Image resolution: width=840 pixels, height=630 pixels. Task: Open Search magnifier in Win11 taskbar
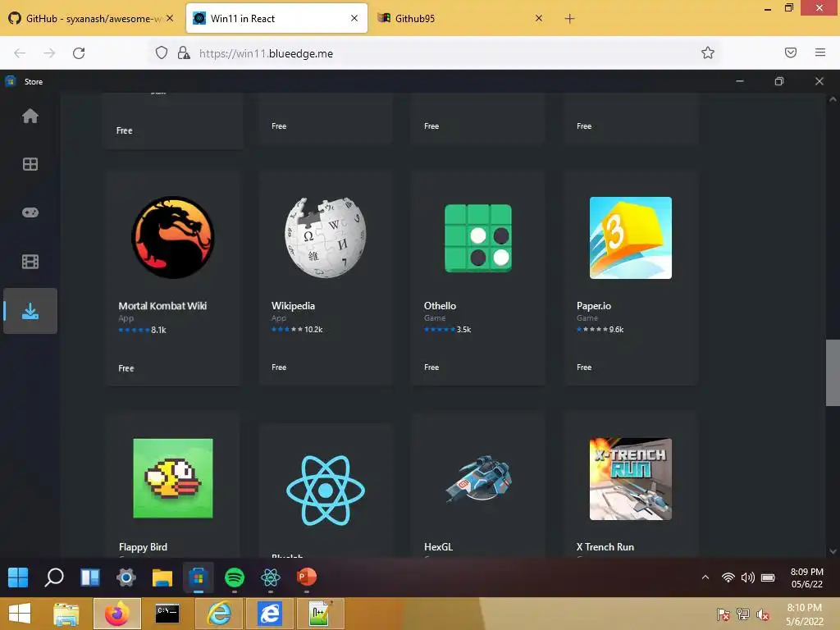[54, 577]
